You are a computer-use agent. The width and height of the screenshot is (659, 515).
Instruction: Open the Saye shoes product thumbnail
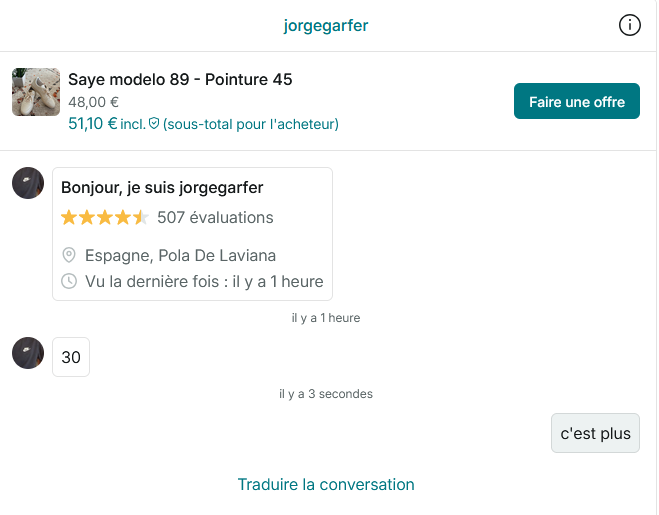tap(36, 92)
